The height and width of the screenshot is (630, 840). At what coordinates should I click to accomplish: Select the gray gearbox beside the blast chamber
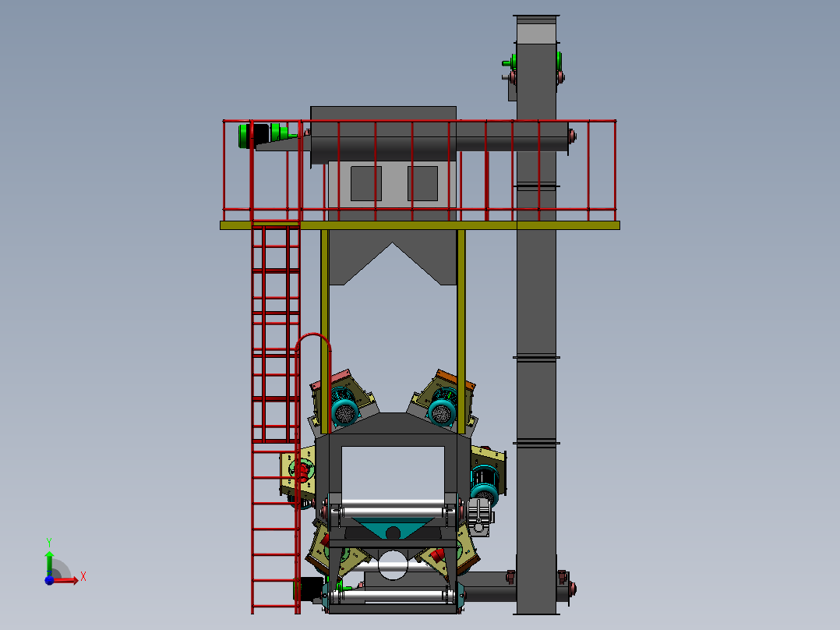(x=480, y=517)
